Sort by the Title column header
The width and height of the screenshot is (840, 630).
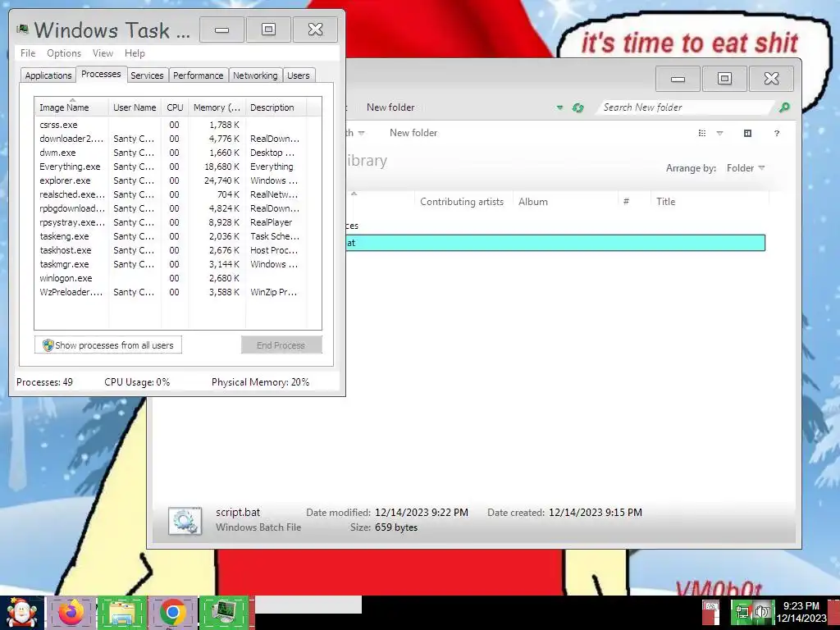coord(710,202)
